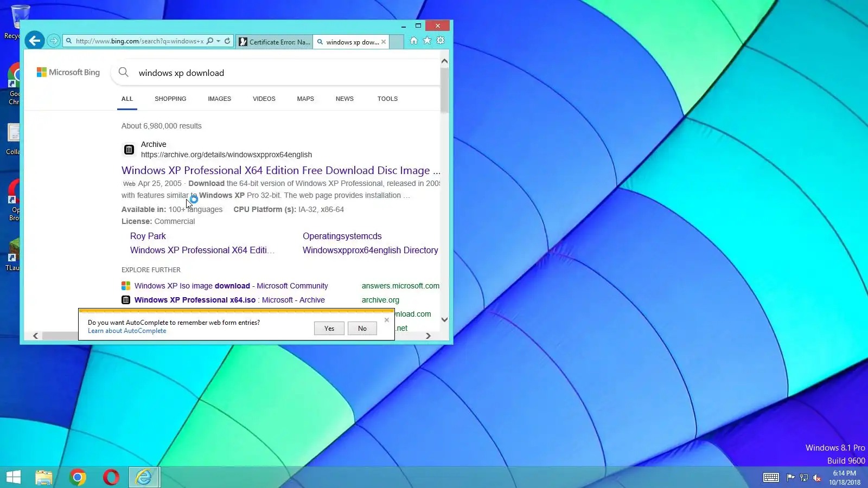Viewport: 868px width, 488px height.
Task: Click the Bing search magnifier icon
Action: 124,72
